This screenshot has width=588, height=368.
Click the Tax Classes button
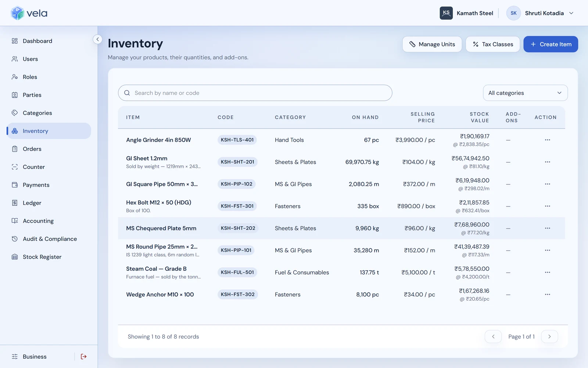pos(492,44)
